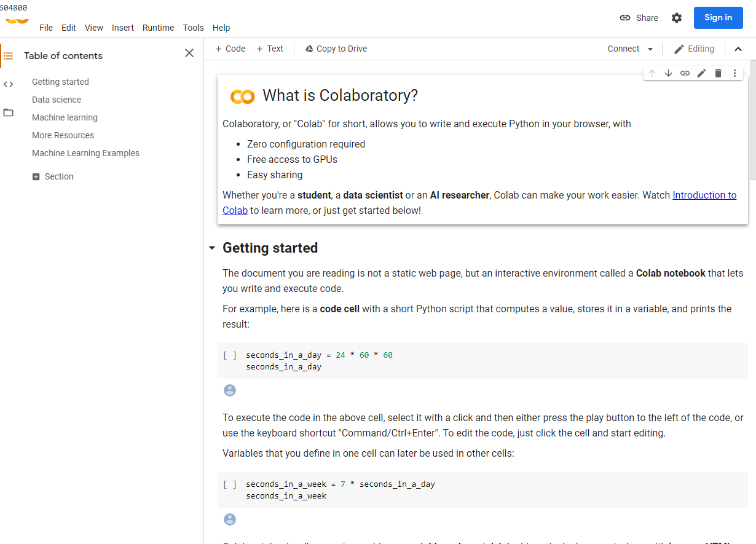
Task: Open the Edit menu
Action: pyautogui.click(x=69, y=28)
